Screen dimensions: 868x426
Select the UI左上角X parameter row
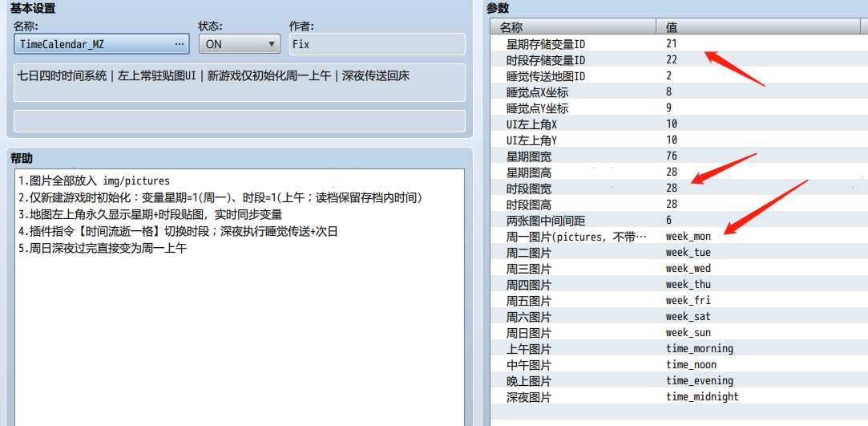(x=679, y=124)
